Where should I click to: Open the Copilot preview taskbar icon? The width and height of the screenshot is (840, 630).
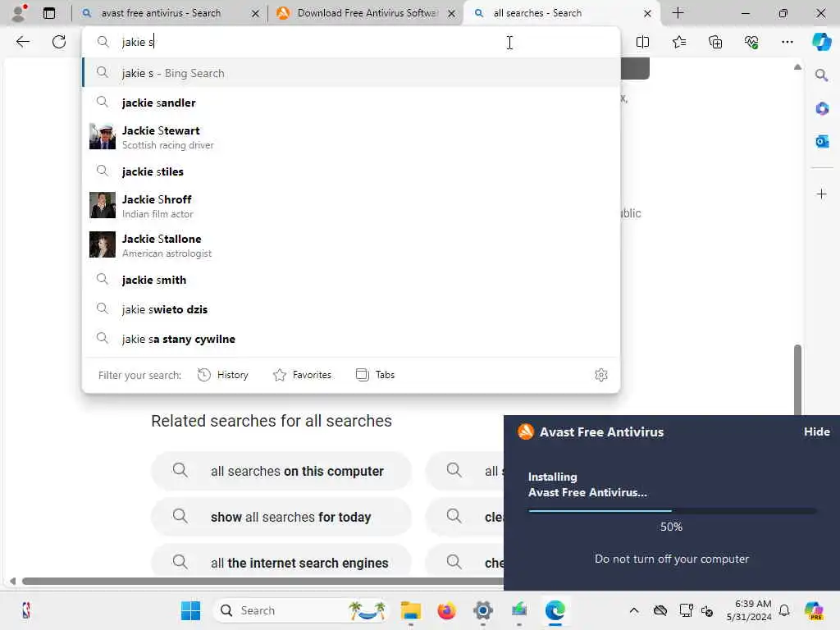[814, 610]
